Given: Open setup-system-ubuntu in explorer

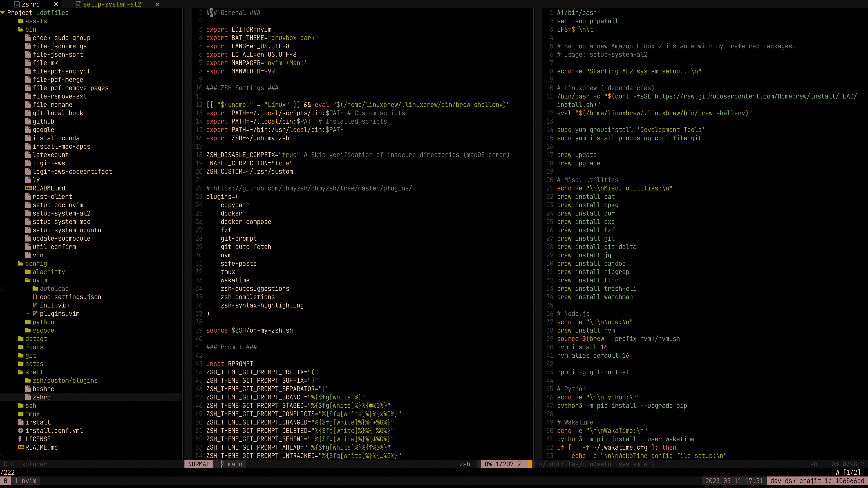Looking at the screenshot, I should [x=67, y=230].
